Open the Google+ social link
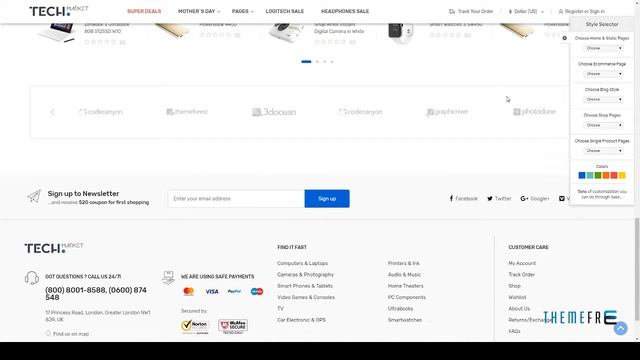Viewport: 640px width, 360px height. 535,198
